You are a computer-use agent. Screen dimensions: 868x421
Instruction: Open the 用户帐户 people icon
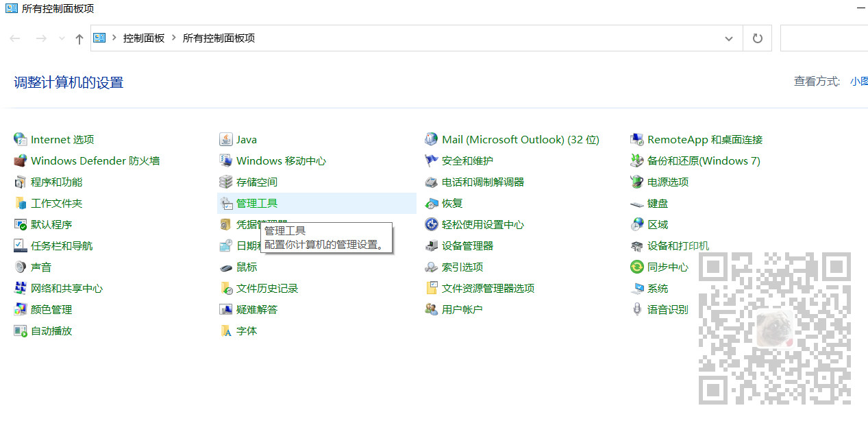coord(431,309)
